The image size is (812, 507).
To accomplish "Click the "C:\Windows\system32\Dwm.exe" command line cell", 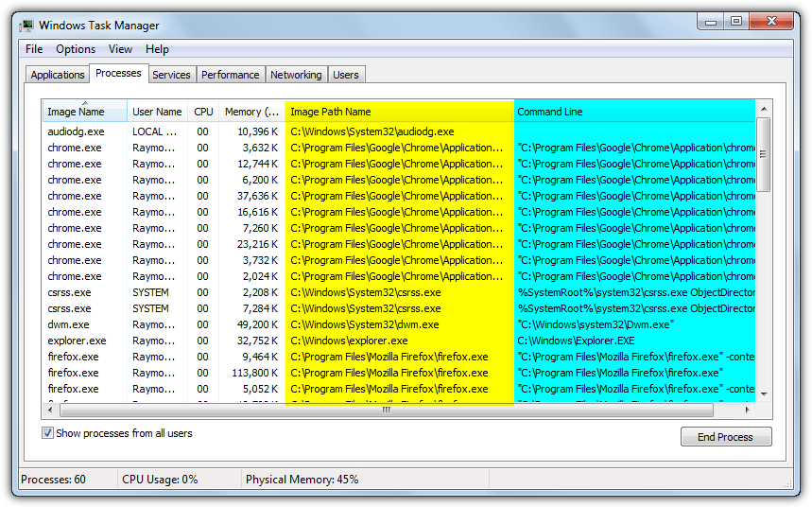I will coord(596,324).
